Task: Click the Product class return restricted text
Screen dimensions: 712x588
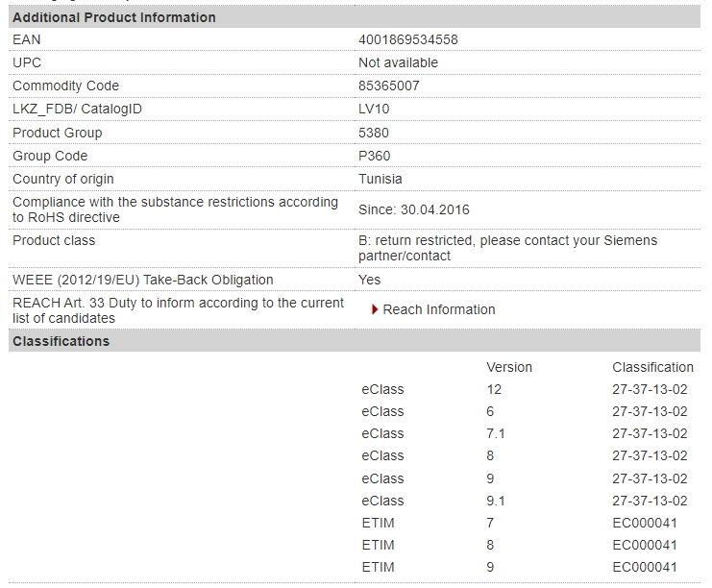Action: (507, 248)
